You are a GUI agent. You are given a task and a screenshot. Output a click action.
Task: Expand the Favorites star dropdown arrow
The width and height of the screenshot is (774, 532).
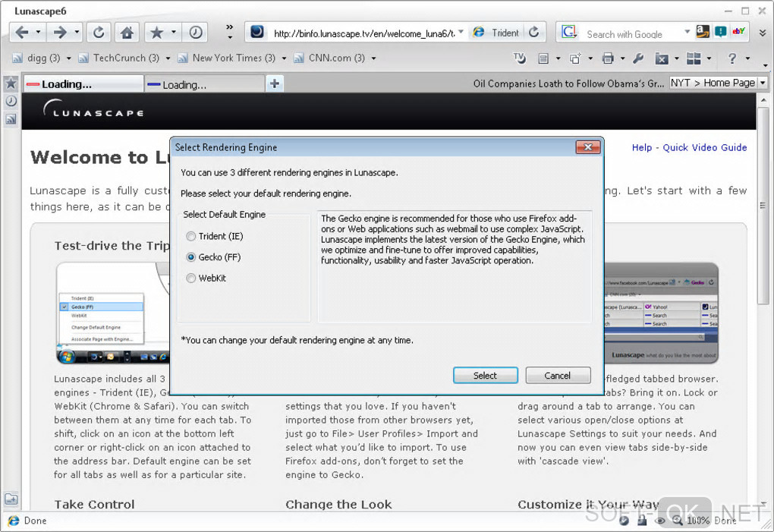coord(173,33)
